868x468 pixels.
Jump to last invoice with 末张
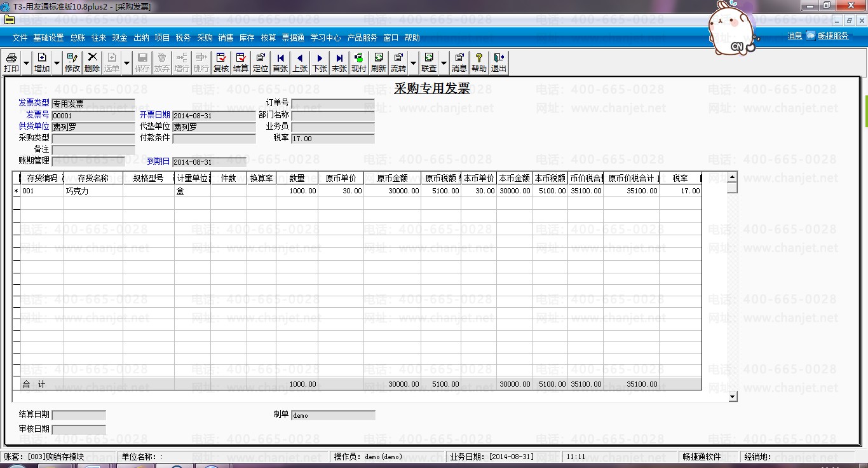(x=339, y=62)
